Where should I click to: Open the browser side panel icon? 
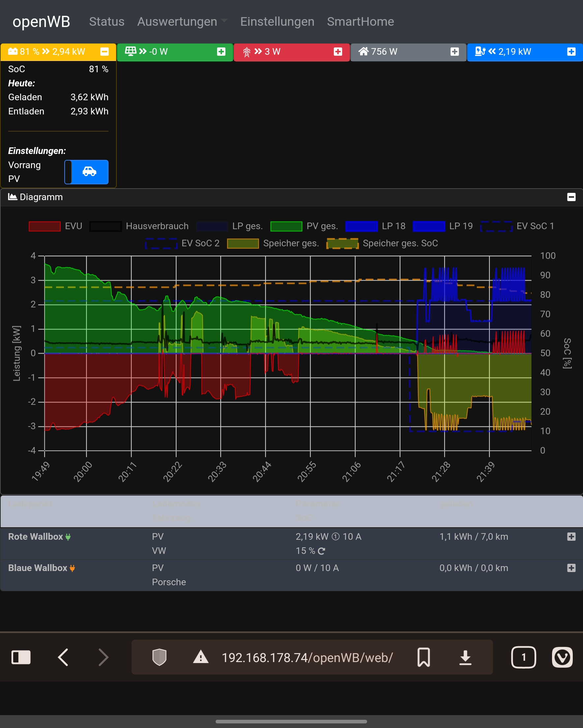pyautogui.click(x=21, y=657)
